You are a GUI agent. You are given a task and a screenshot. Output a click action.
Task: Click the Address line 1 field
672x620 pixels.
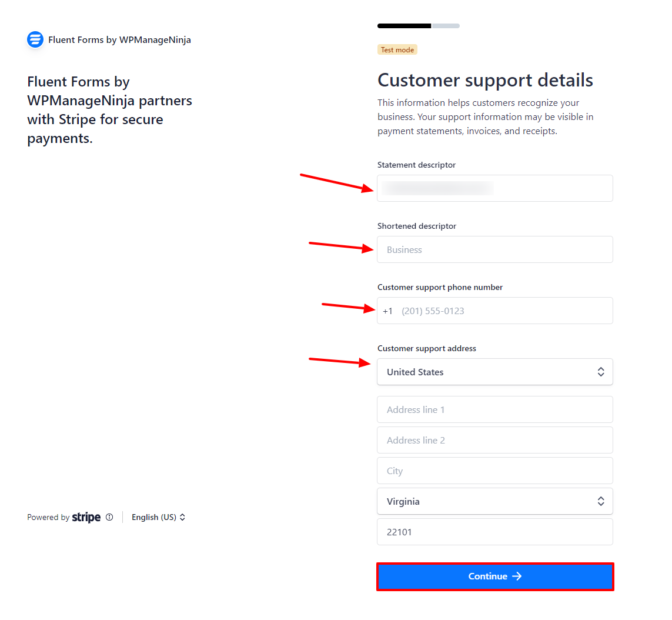pyautogui.click(x=495, y=409)
